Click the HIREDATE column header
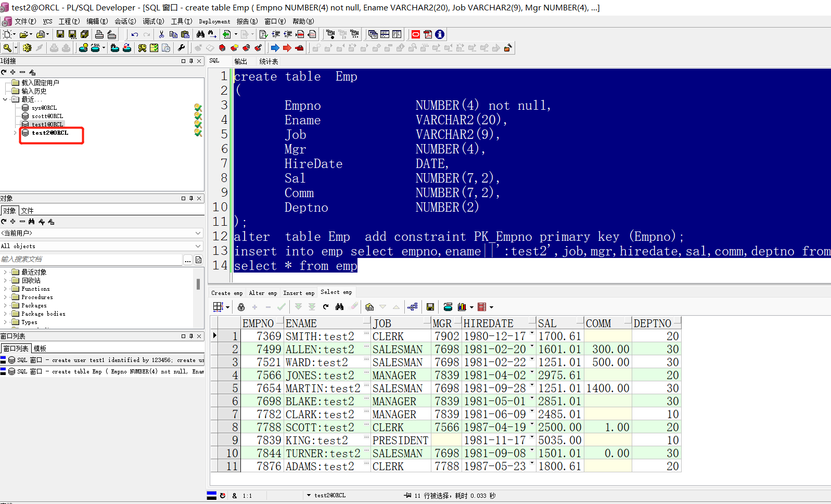This screenshot has width=831, height=504. tap(499, 323)
